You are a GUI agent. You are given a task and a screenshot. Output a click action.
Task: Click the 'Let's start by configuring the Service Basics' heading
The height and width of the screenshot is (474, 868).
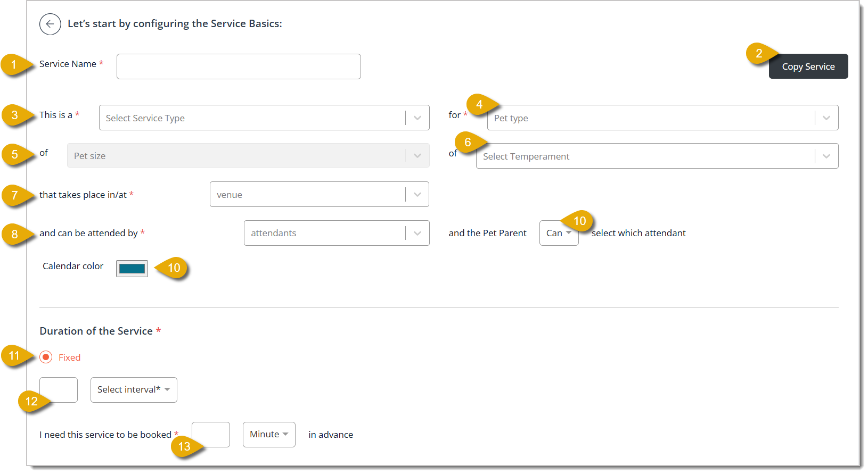pos(175,23)
